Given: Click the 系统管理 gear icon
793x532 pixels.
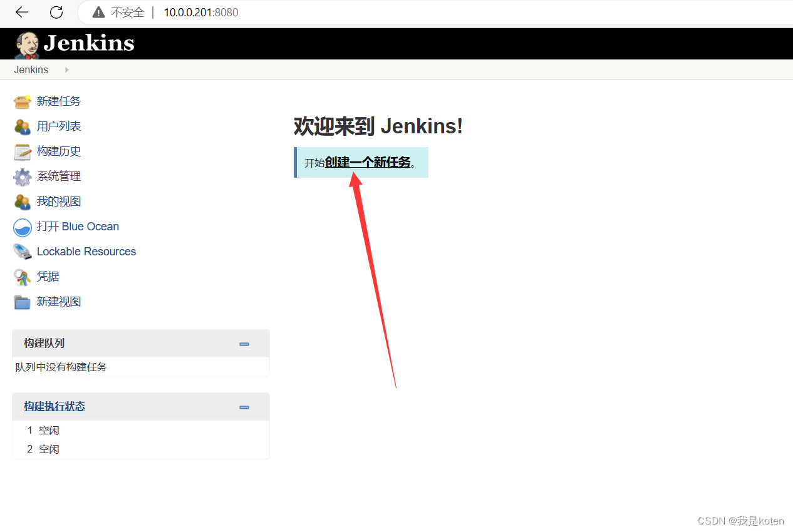Looking at the screenshot, I should point(23,176).
